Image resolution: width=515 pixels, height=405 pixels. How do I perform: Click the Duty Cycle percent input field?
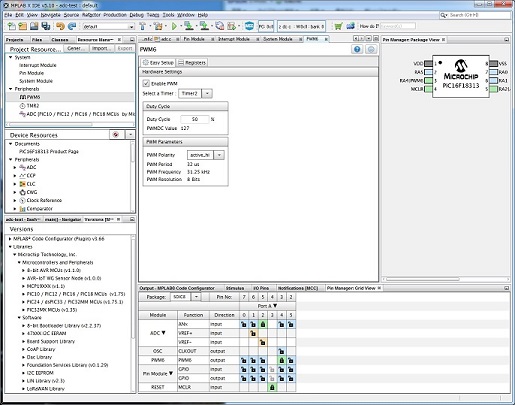(195, 119)
